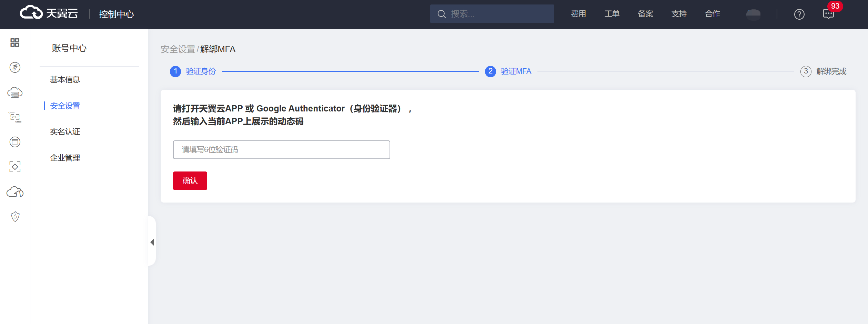Image resolution: width=868 pixels, height=324 pixels.
Task: Open the messages icon with 93 badge
Action: point(828,14)
